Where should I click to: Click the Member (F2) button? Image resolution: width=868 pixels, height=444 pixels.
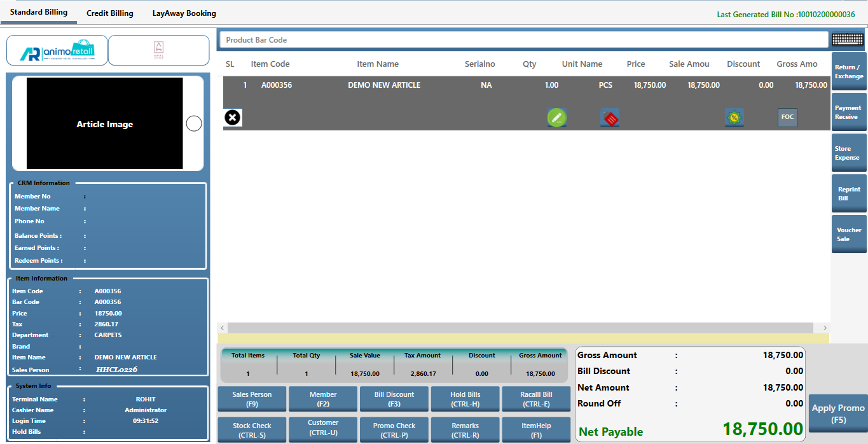323,399
